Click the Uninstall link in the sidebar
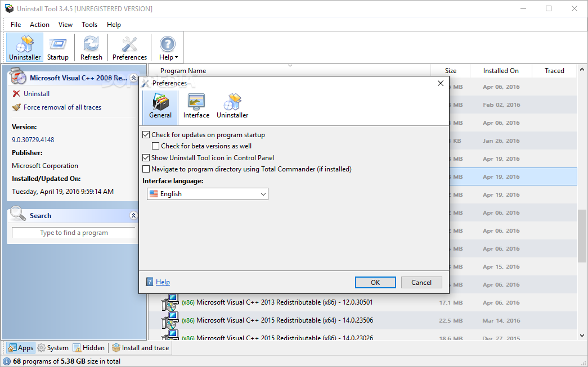The height and width of the screenshot is (367, 588). (37, 94)
